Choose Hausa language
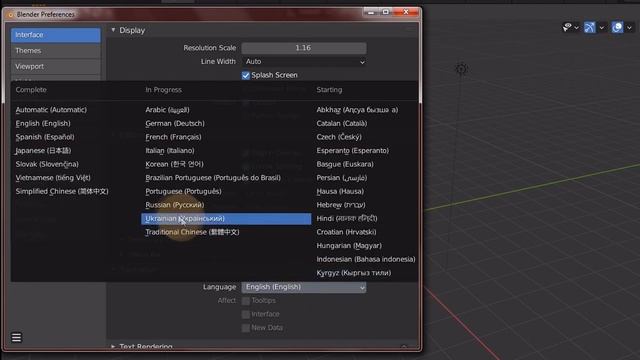 [340, 191]
